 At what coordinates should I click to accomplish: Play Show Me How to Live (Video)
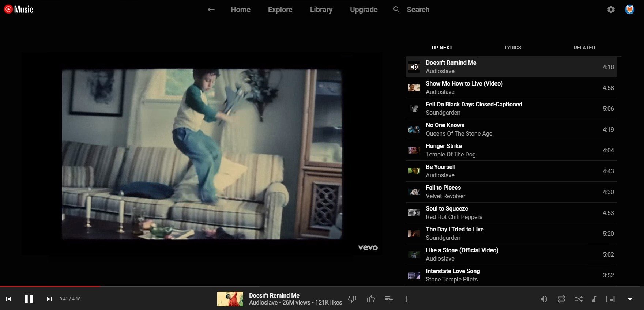click(511, 88)
